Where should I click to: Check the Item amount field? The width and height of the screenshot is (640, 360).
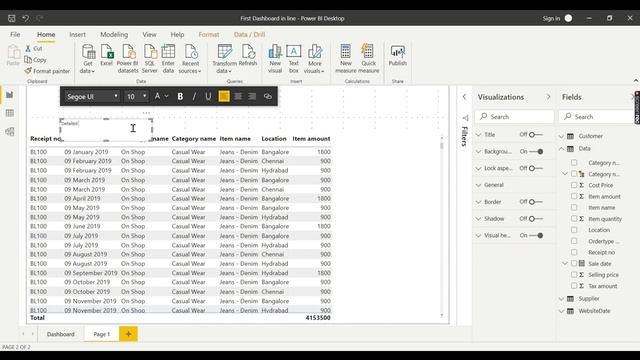point(574,196)
